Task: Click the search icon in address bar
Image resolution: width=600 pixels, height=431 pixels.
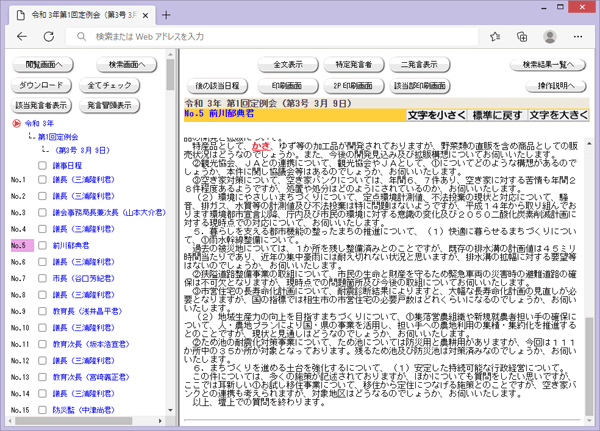Action: point(81,37)
